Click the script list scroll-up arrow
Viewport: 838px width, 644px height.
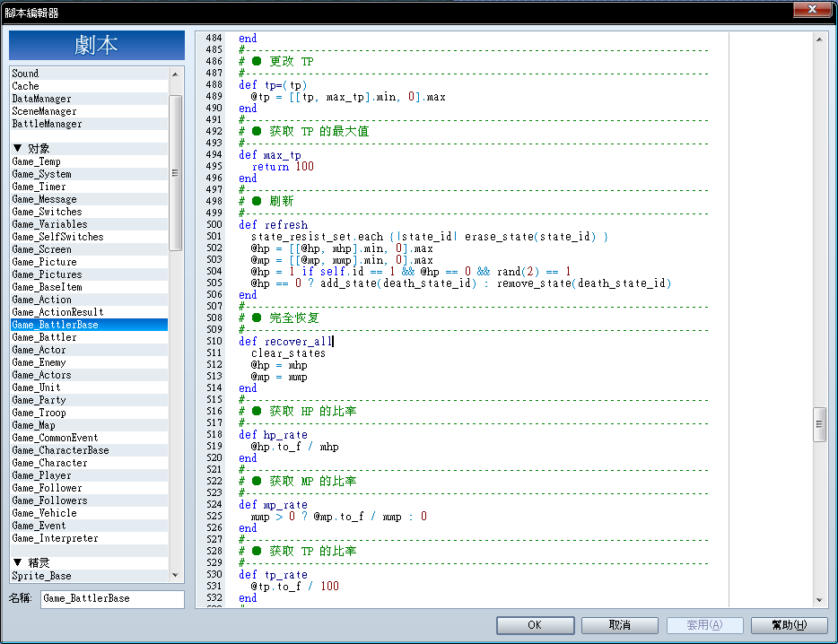pyautogui.click(x=175, y=74)
